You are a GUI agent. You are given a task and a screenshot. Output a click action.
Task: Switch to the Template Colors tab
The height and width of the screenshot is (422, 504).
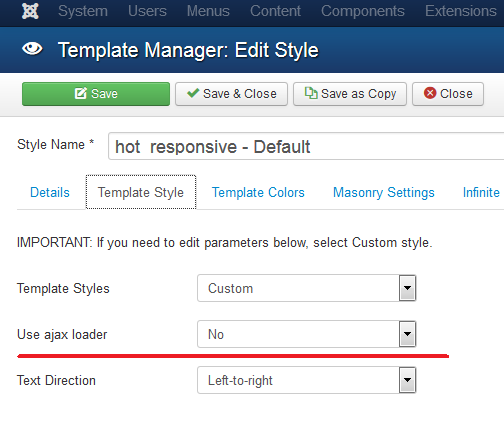pyautogui.click(x=258, y=193)
